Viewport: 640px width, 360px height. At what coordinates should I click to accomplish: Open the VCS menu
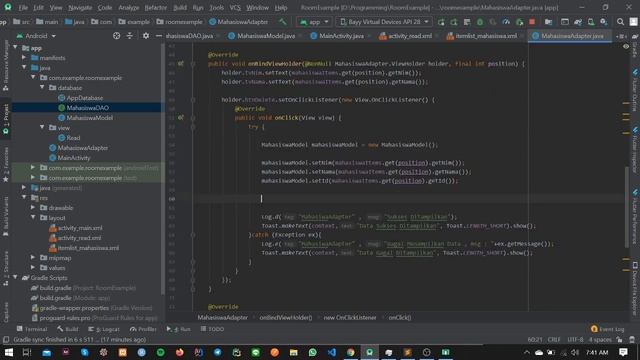click(235, 8)
